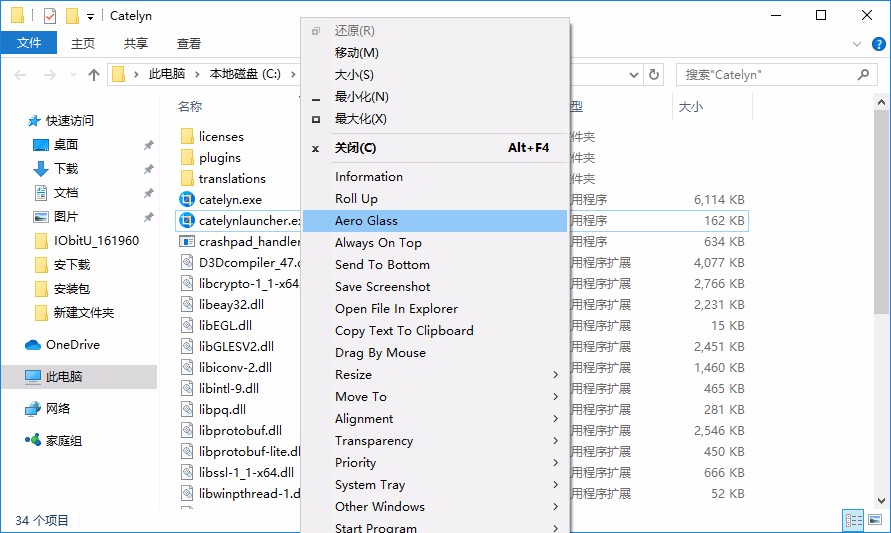Choose Aero Glass from the menu
This screenshot has width=891, height=533.
tap(435, 221)
